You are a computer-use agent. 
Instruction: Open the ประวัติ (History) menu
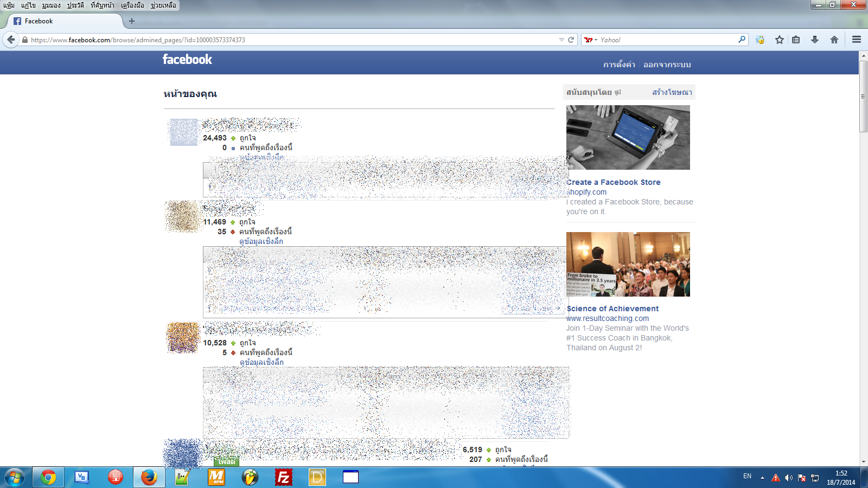coord(75,5)
